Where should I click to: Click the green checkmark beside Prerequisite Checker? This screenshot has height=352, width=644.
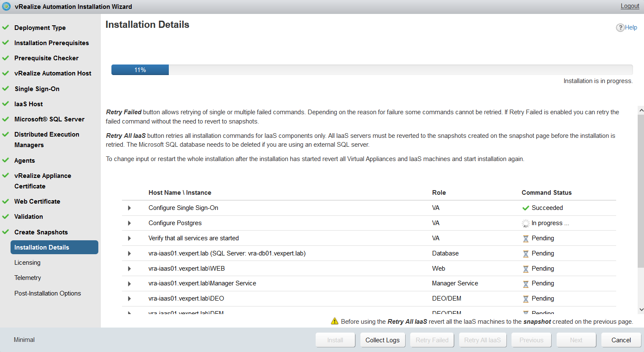5,58
